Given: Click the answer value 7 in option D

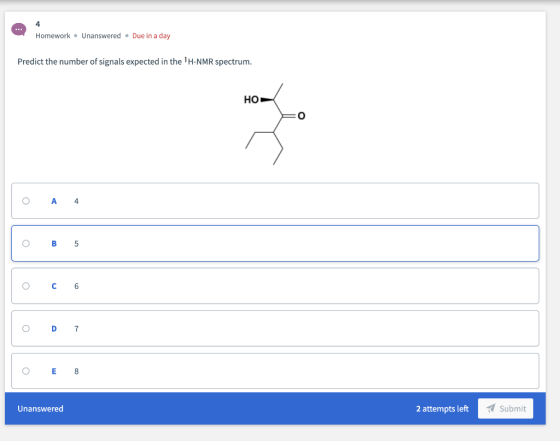Looking at the screenshot, I should [x=76, y=329].
